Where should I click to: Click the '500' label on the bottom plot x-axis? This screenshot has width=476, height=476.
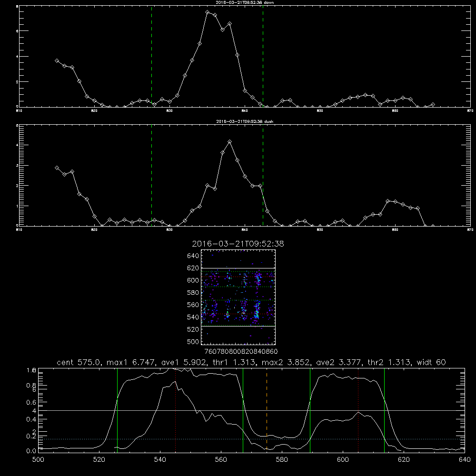(38, 460)
